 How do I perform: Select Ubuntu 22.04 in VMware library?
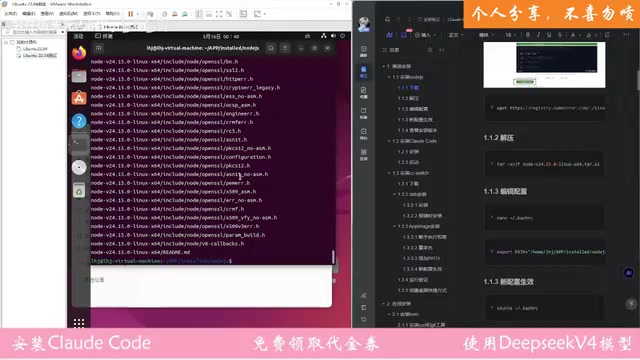click(35, 49)
